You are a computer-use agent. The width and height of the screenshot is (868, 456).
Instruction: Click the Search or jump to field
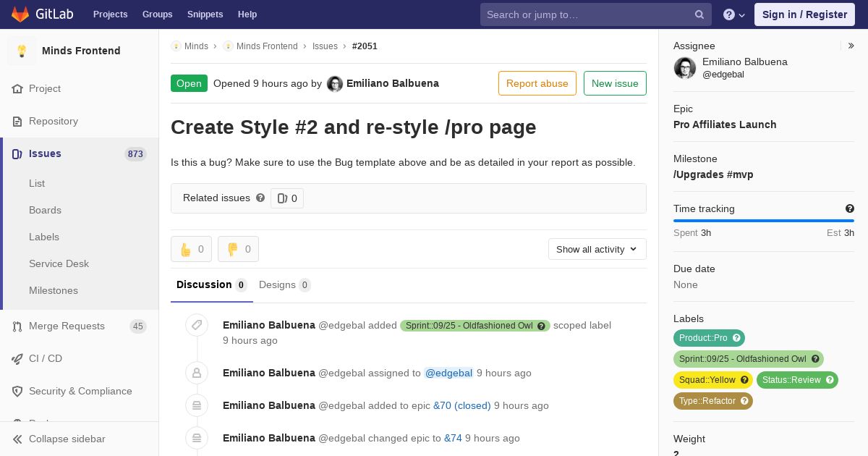(596, 14)
